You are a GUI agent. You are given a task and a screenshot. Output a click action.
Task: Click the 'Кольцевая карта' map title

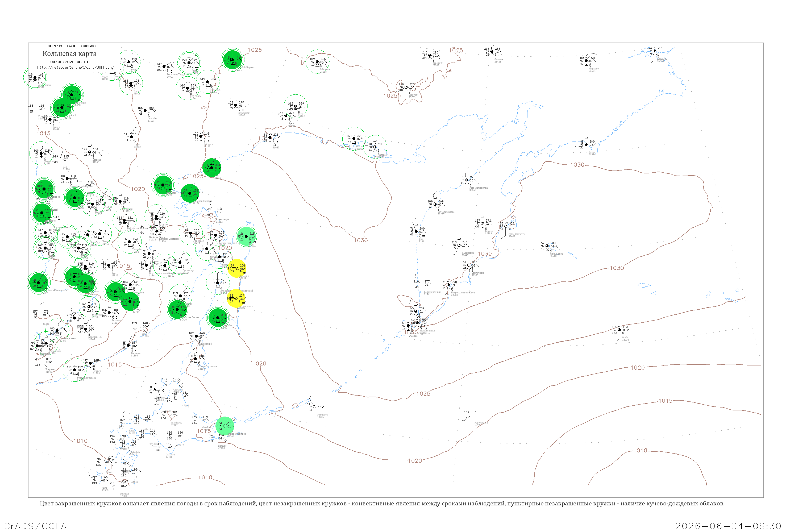(x=69, y=54)
